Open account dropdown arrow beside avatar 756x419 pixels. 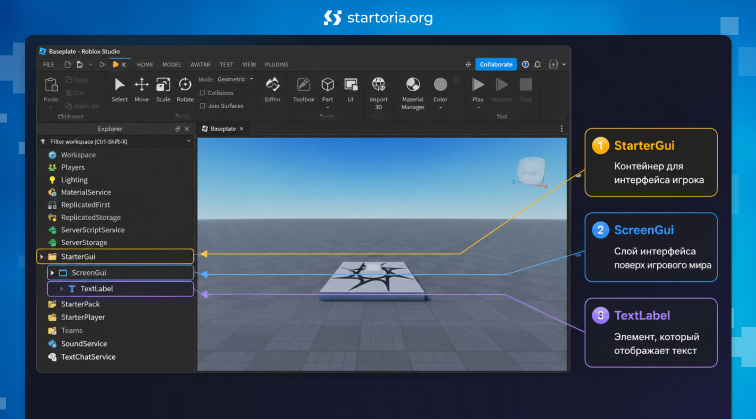[x=564, y=64]
